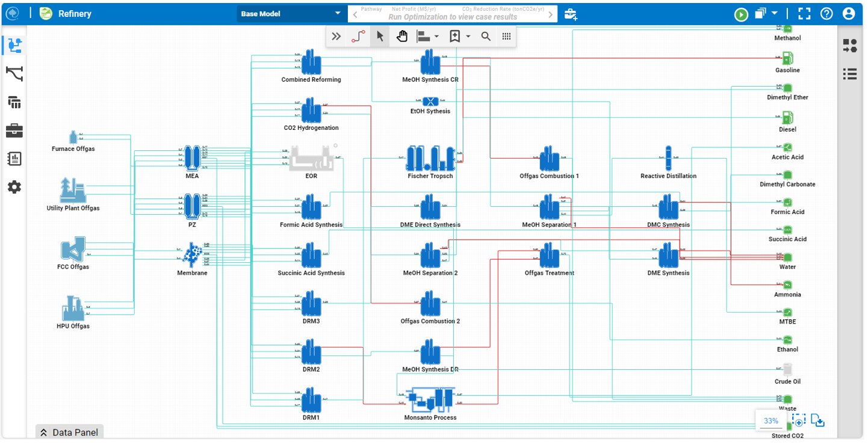Select the Diesel product node
The image size is (868, 445).
[787, 117]
